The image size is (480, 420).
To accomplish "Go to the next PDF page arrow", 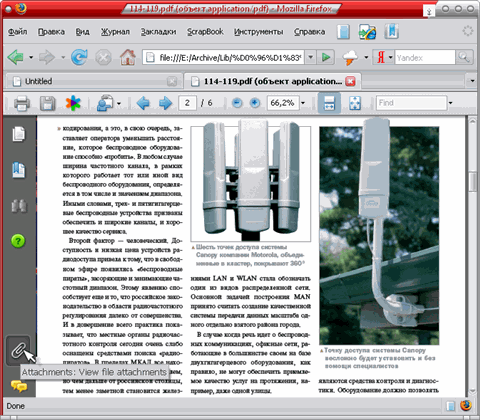I will 165,103.
